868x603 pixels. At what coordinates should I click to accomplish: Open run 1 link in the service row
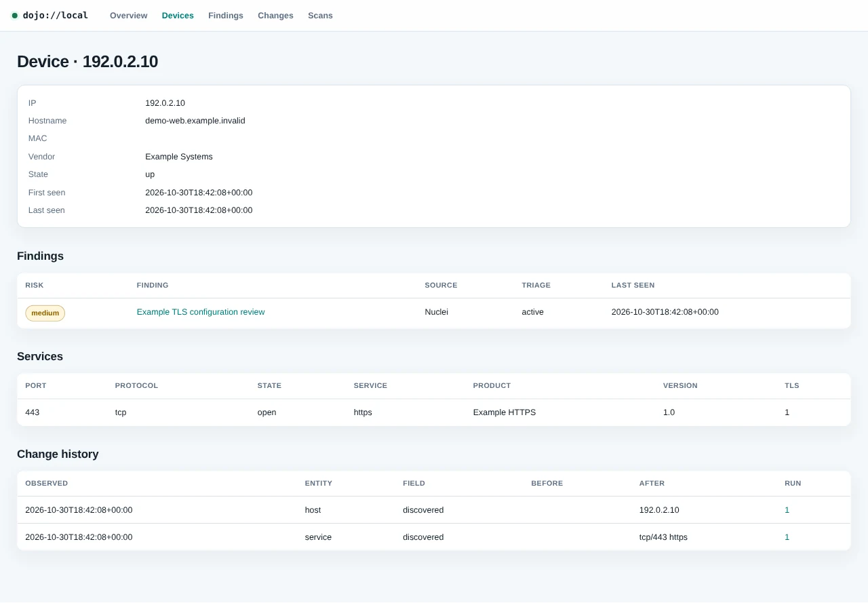click(x=787, y=537)
